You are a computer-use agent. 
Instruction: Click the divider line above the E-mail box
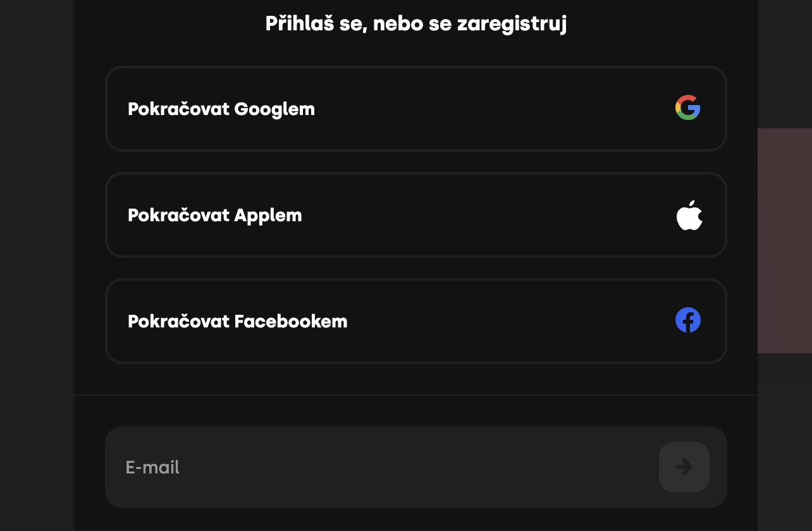pyautogui.click(x=415, y=395)
